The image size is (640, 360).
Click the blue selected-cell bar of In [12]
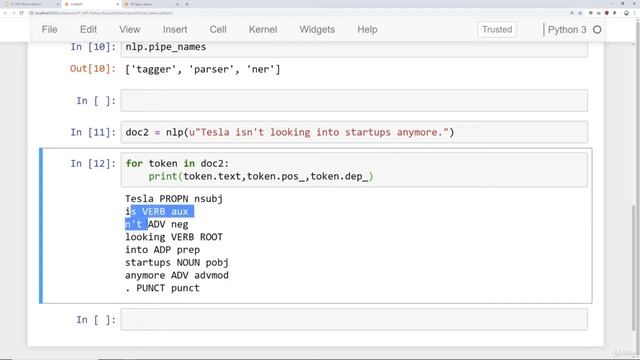tap(41, 226)
